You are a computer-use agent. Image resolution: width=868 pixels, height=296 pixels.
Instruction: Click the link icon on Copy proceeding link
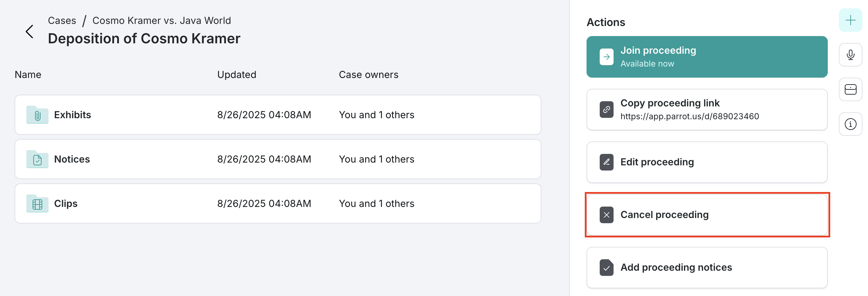pyautogui.click(x=607, y=110)
